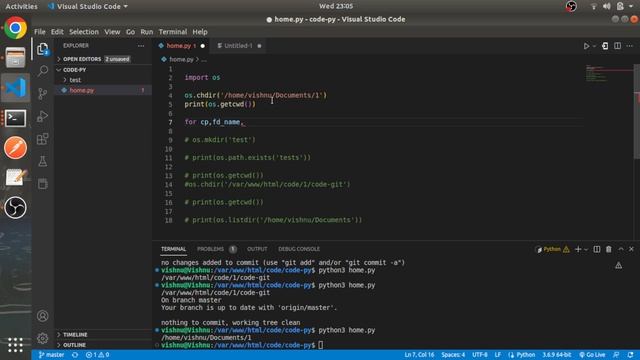
Task: Expand the OPEN EDITORS section
Action: click(x=104, y=59)
